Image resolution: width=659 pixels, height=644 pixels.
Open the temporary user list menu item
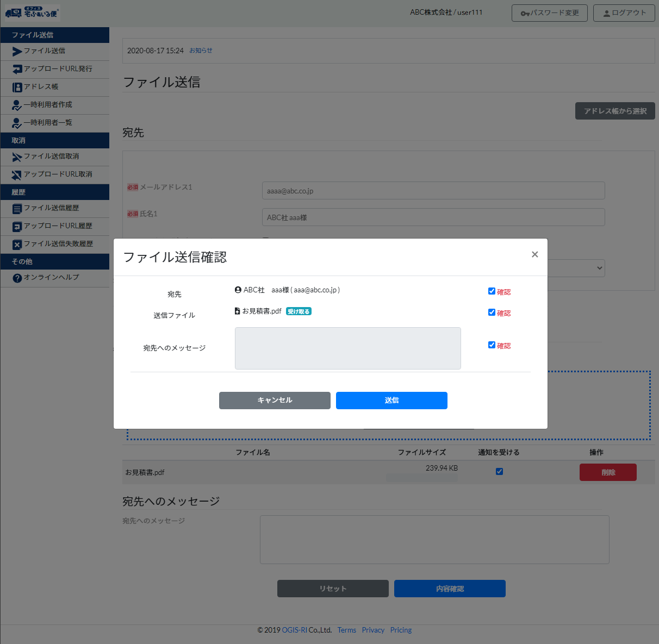[x=48, y=123]
